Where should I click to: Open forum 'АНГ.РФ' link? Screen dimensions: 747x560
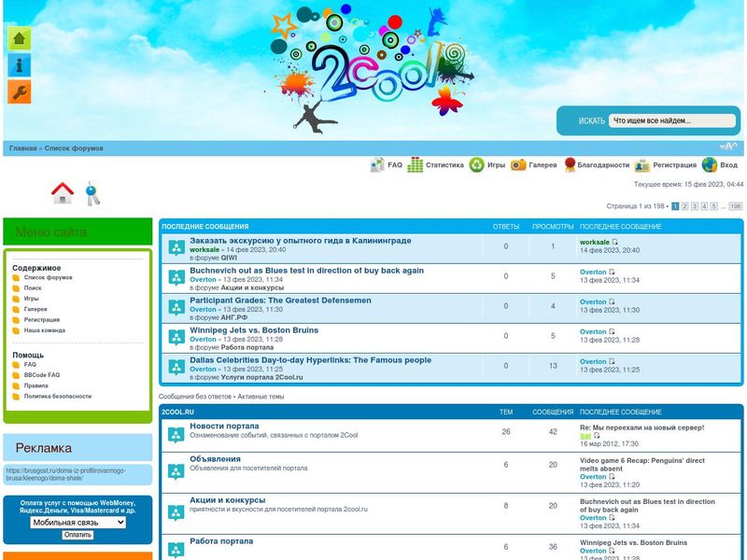(234, 317)
